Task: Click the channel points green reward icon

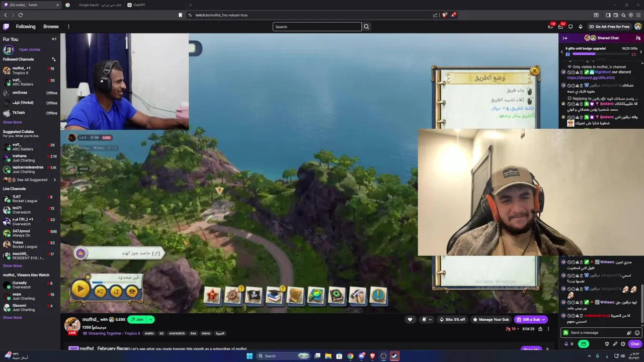Action: click(x=584, y=344)
